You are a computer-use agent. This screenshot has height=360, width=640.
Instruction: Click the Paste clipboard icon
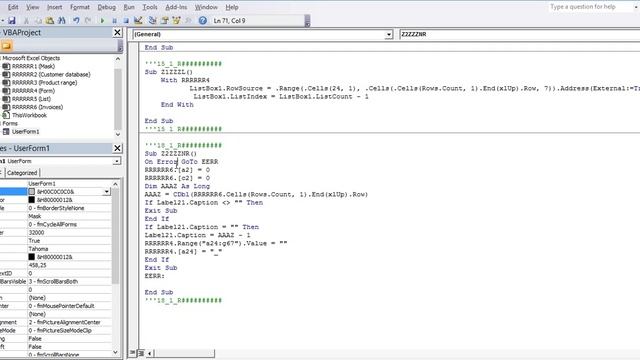50,20
